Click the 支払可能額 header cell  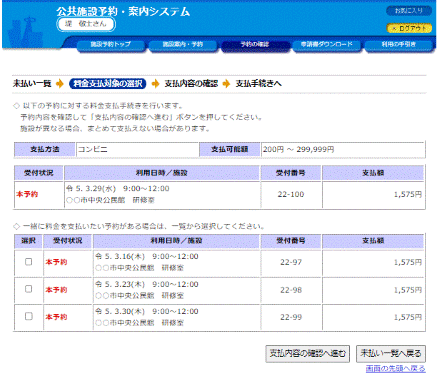tap(230, 149)
